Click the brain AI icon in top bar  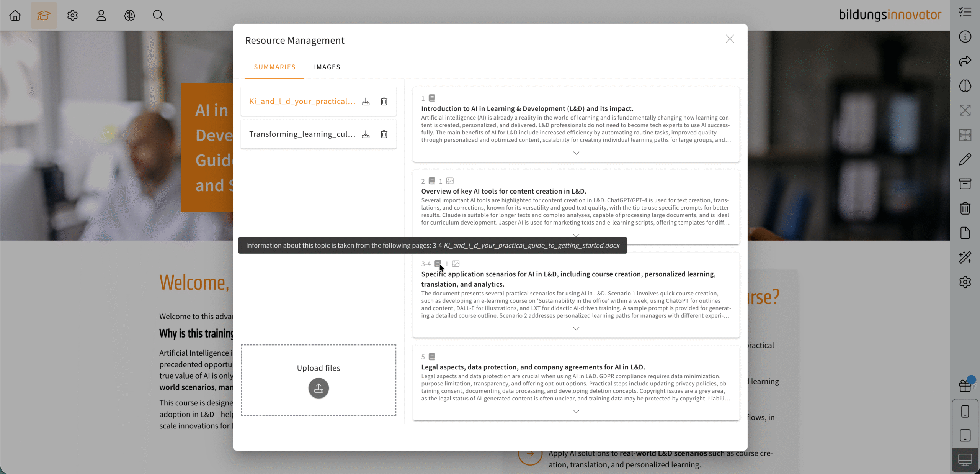coord(130,15)
